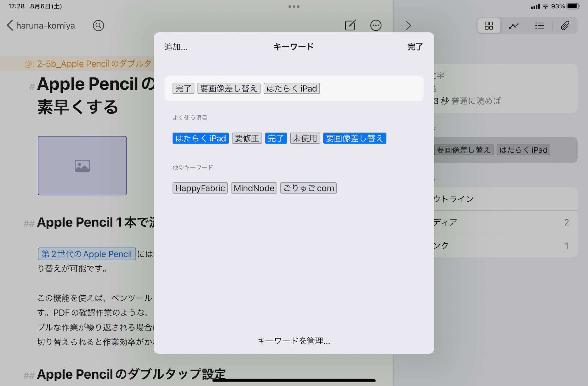Open the more options ellipsis menu
The image size is (588, 386).
click(x=376, y=25)
